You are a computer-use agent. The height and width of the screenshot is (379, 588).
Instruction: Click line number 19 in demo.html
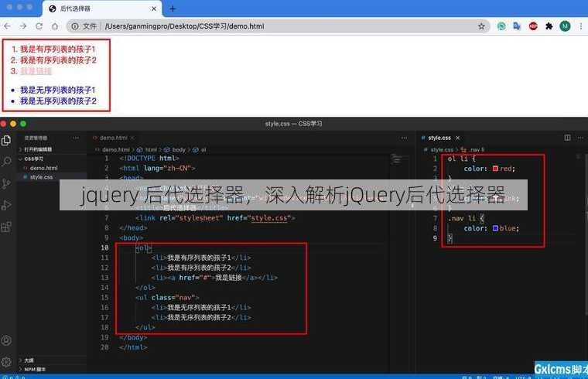[104, 337]
